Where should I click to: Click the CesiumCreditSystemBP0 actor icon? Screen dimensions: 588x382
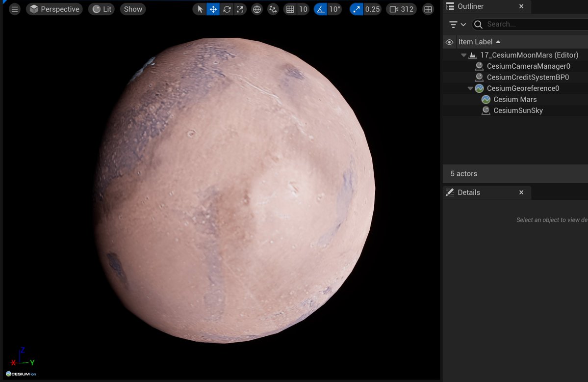click(x=479, y=77)
